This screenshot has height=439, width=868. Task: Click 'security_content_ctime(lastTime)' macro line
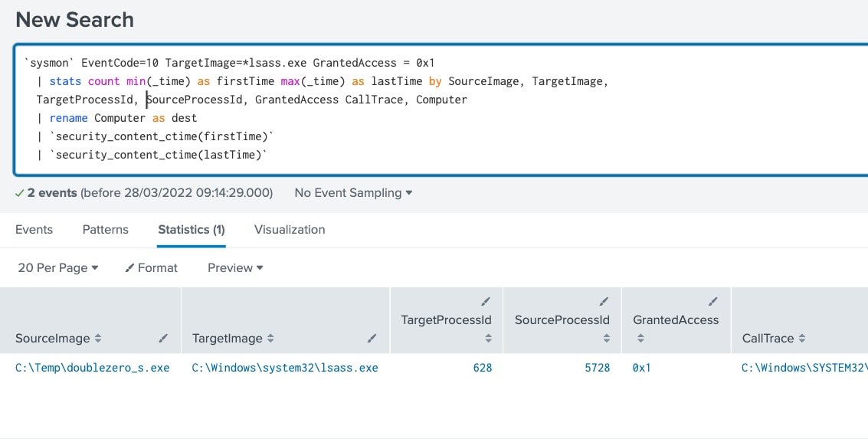pyautogui.click(x=159, y=155)
